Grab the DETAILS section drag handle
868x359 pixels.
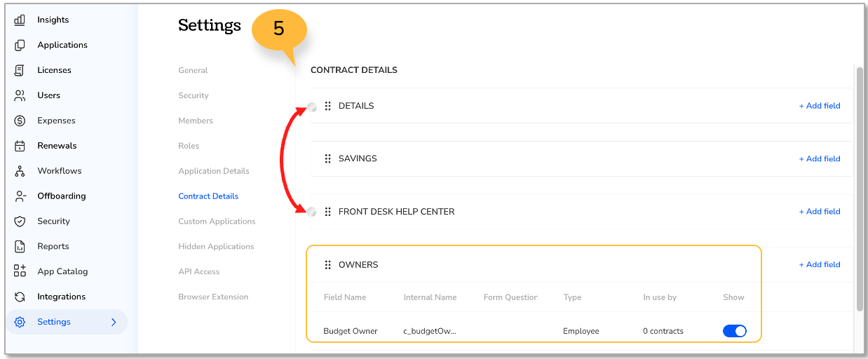tap(327, 106)
